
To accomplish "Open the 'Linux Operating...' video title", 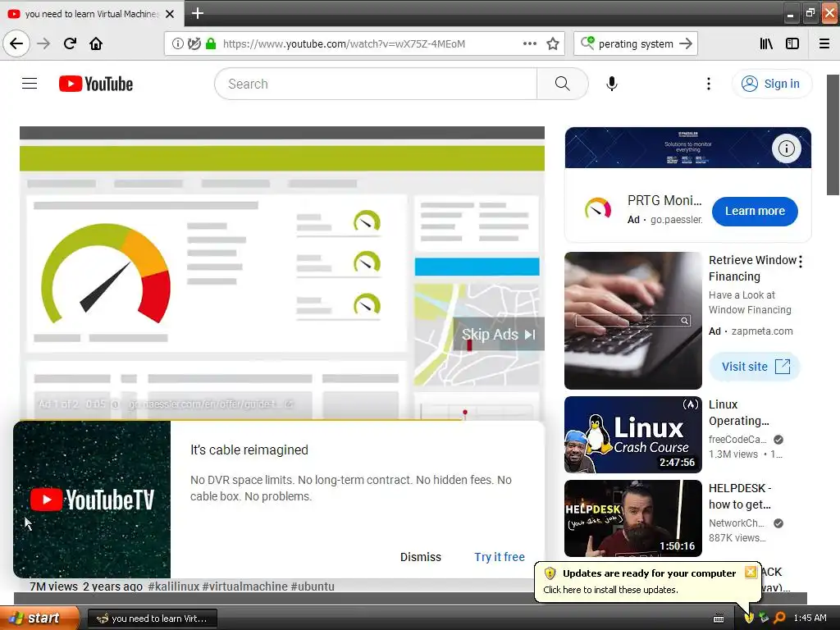I will coord(739,413).
